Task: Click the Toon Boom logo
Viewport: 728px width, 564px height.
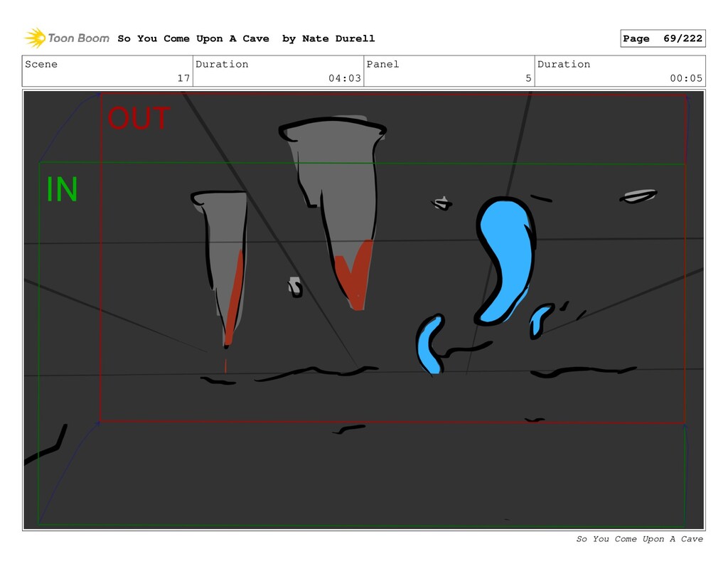Action: pos(67,38)
